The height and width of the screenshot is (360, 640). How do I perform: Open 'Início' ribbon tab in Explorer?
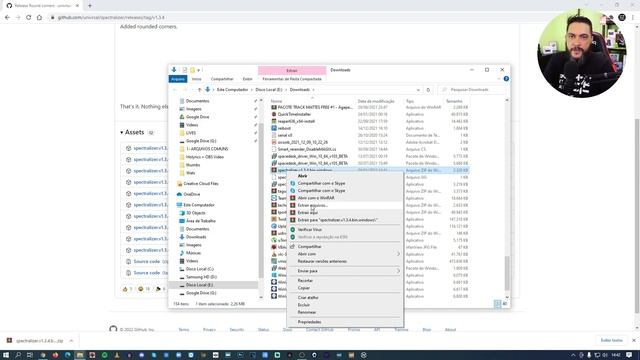(x=197, y=79)
